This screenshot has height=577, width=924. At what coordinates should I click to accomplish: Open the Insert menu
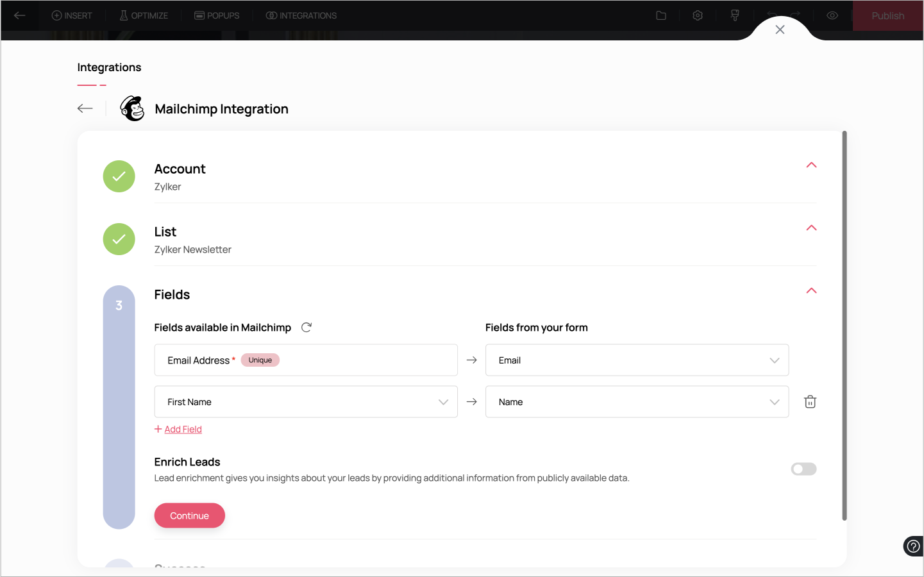coord(72,15)
